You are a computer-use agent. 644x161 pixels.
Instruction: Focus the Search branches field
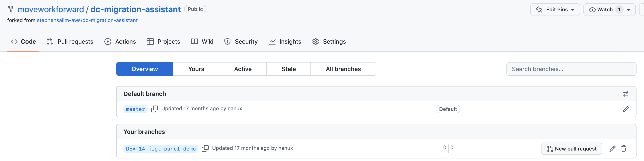[571, 69]
